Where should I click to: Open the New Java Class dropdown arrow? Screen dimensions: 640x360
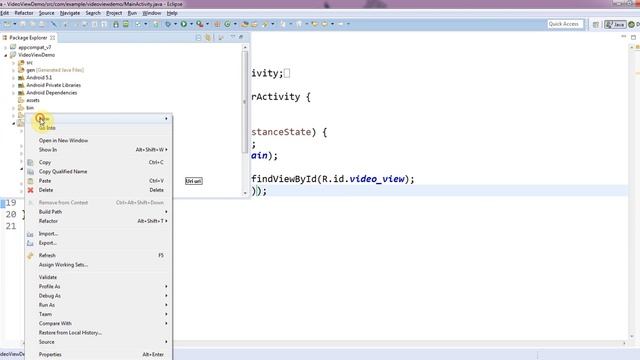pos(235,24)
